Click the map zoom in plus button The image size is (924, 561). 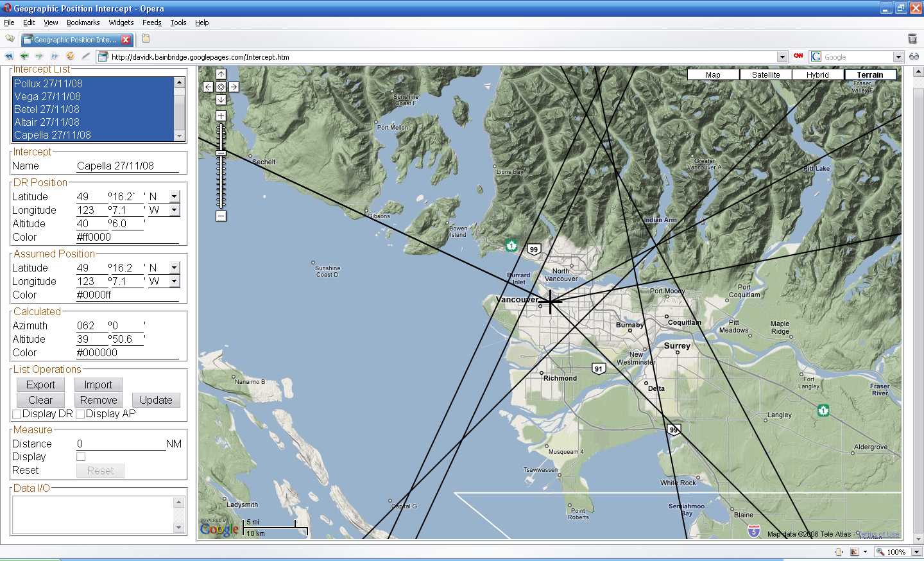click(221, 116)
